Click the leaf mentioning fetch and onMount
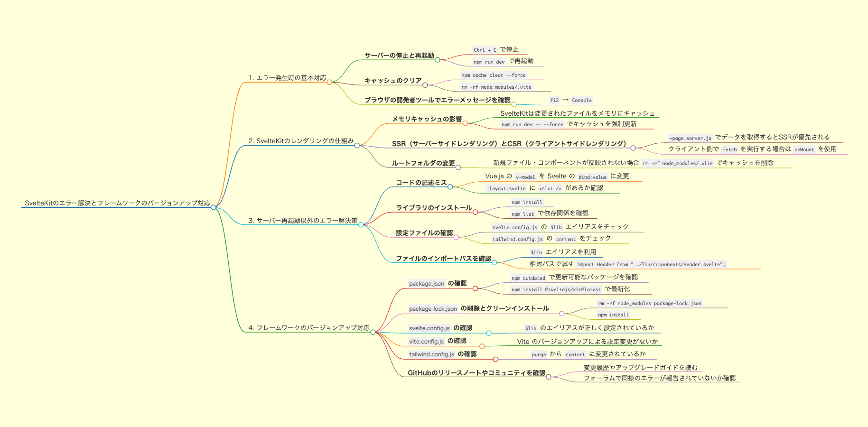 (x=752, y=149)
